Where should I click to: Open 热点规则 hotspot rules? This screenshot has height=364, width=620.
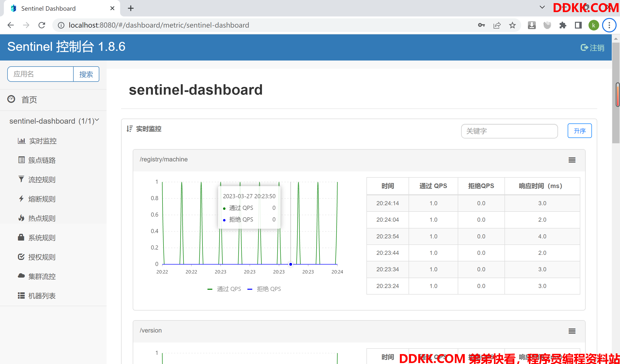(x=42, y=218)
